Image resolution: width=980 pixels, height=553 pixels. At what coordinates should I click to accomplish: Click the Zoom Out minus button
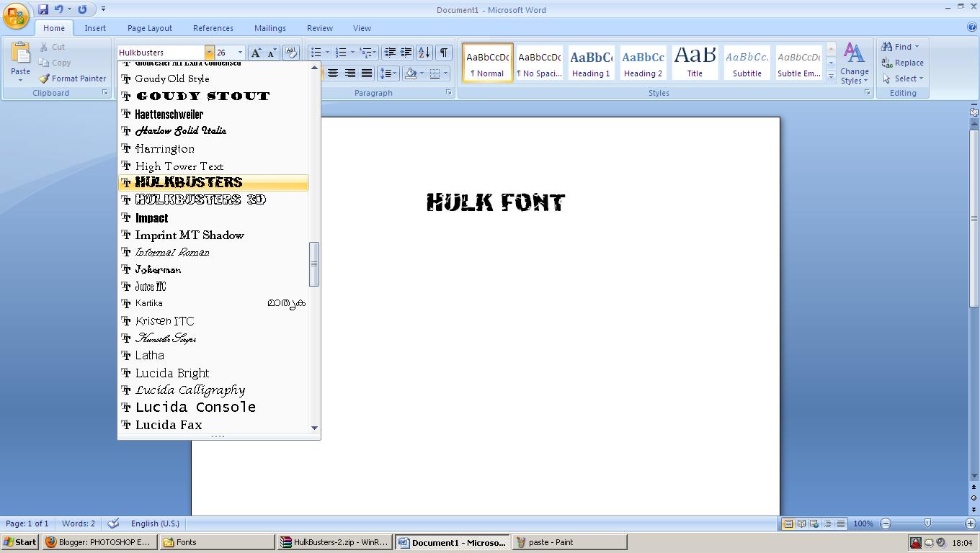(886, 523)
